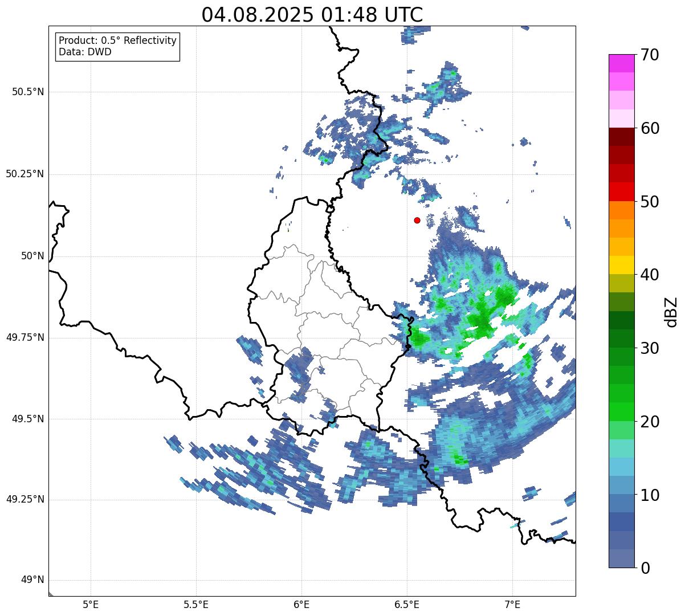Click the 50.25°N latitude label
685x616 pixels.
(25, 174)
